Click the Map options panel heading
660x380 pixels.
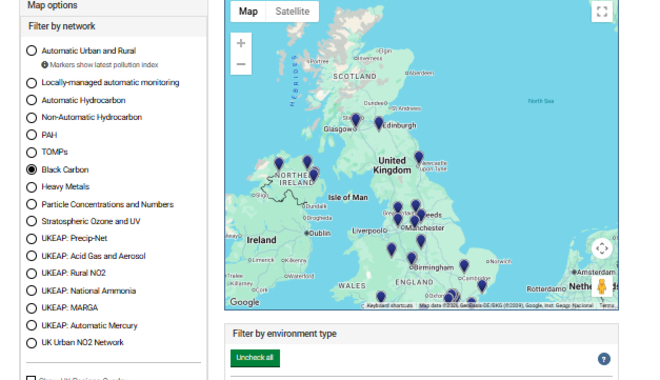(52, 5)
